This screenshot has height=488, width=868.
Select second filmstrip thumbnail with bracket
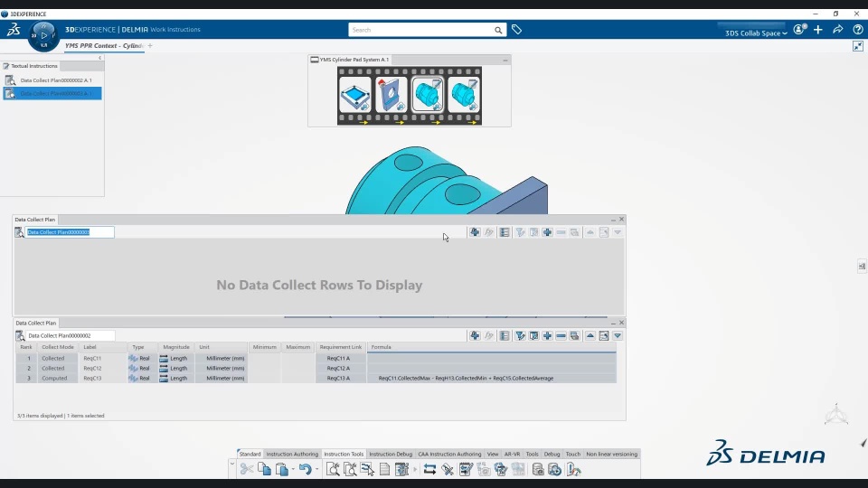(391, 95)
